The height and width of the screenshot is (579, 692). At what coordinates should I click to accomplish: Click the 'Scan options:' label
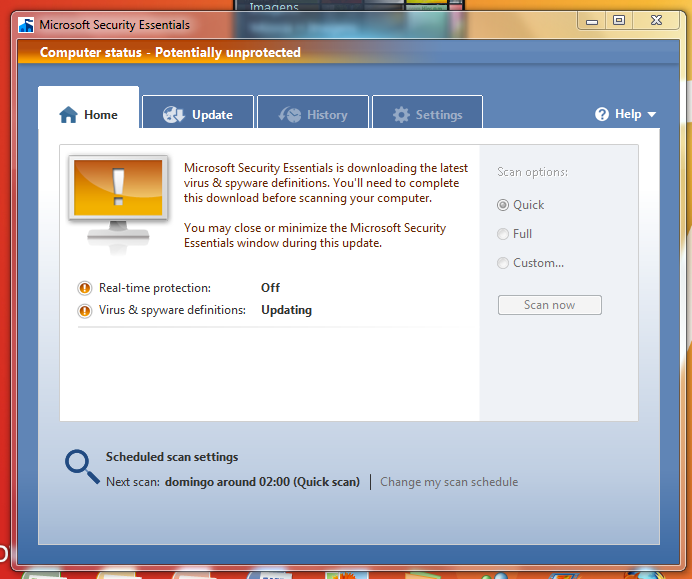coord(532,172)
